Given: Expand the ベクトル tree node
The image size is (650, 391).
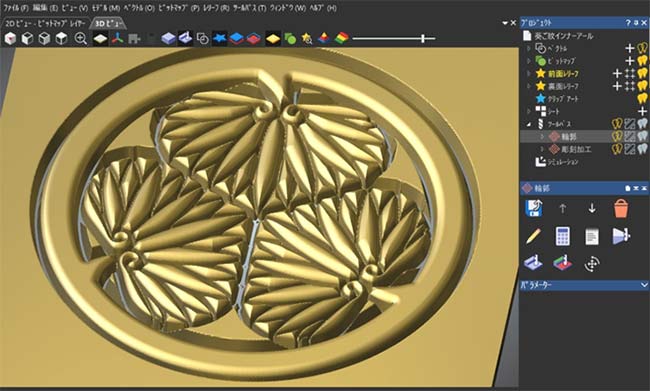Looking at the screenshot, I should click(529, 49).
